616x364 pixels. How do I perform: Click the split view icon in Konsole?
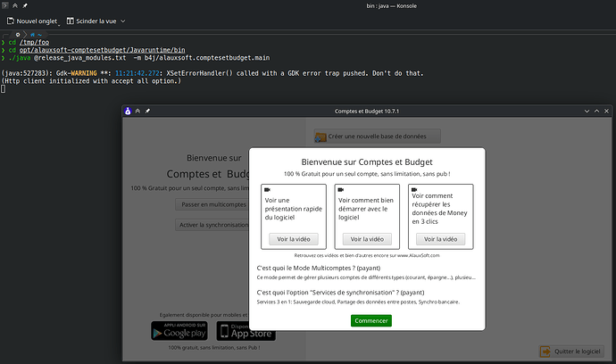click(x=70, y=21)
